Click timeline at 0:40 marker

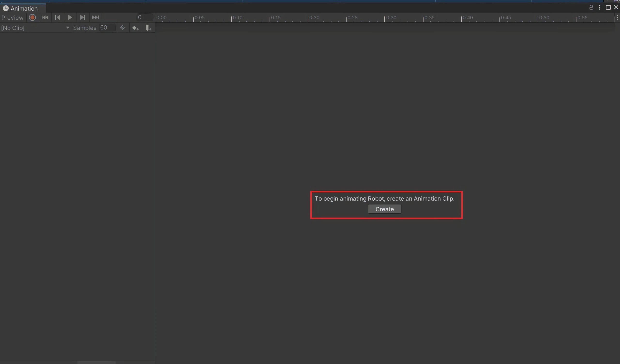(468, 18)
